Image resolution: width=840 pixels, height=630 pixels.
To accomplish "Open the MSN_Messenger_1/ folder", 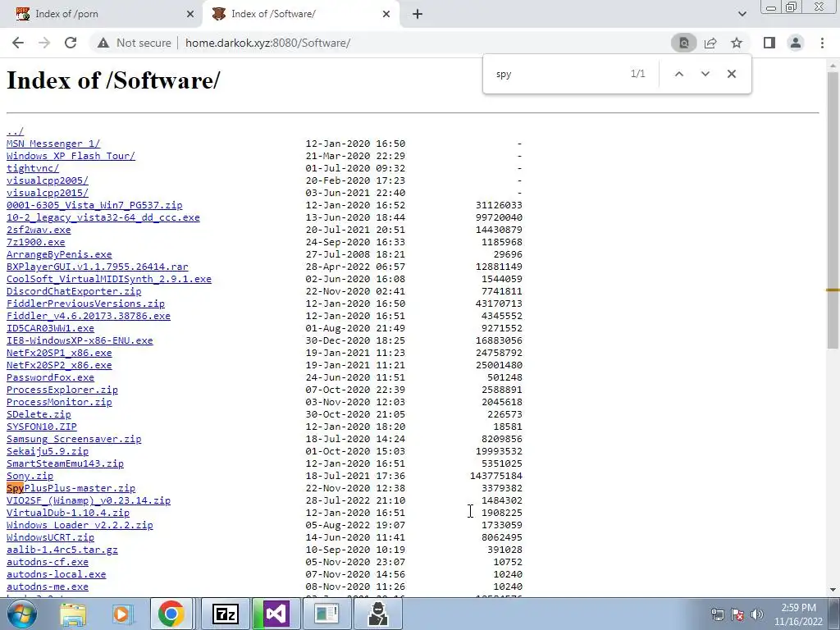I will (x=53, y=144).
